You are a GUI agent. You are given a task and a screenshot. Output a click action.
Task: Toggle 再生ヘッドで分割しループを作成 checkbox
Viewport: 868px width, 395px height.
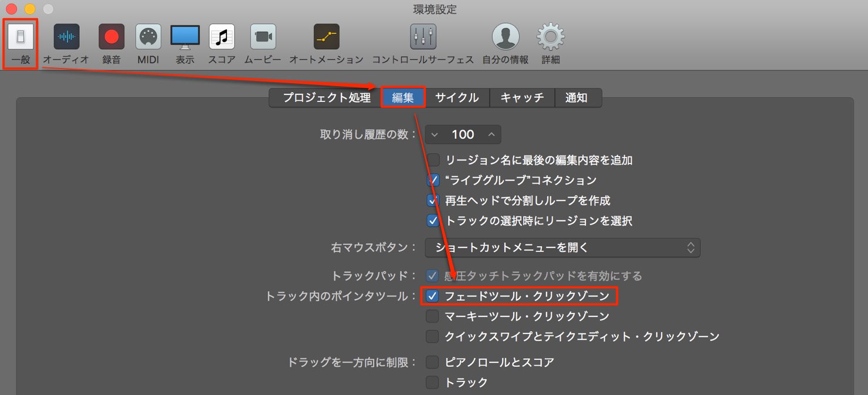(433, 200)
